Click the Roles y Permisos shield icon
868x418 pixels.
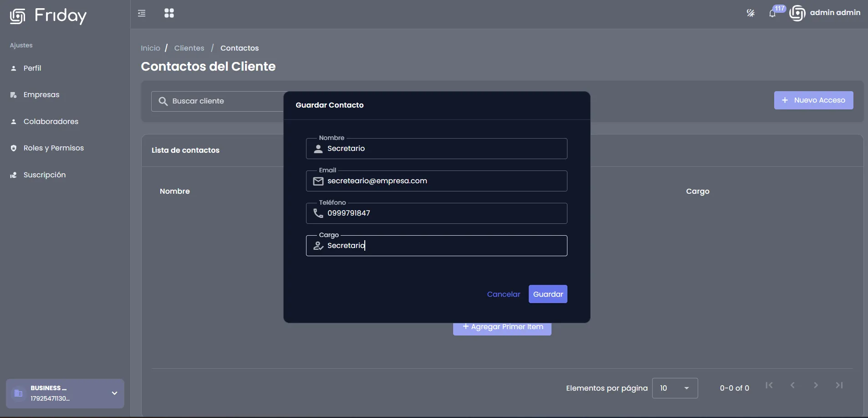pos(14,148)
